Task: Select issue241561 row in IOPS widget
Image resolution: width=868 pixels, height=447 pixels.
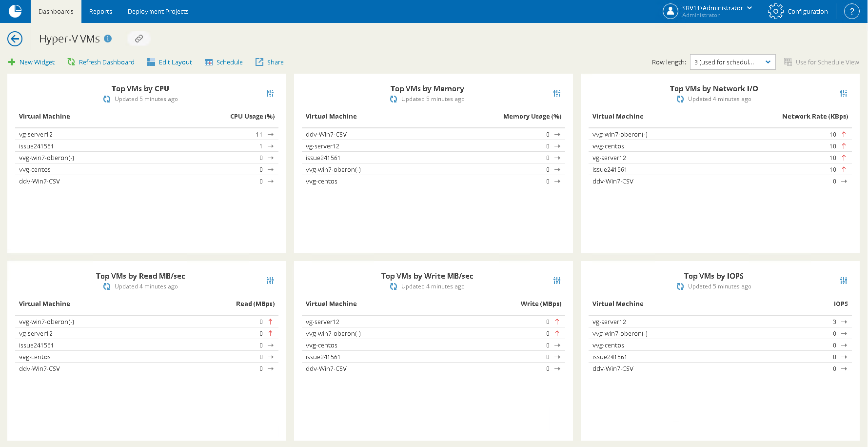Action: pos(720,357)
